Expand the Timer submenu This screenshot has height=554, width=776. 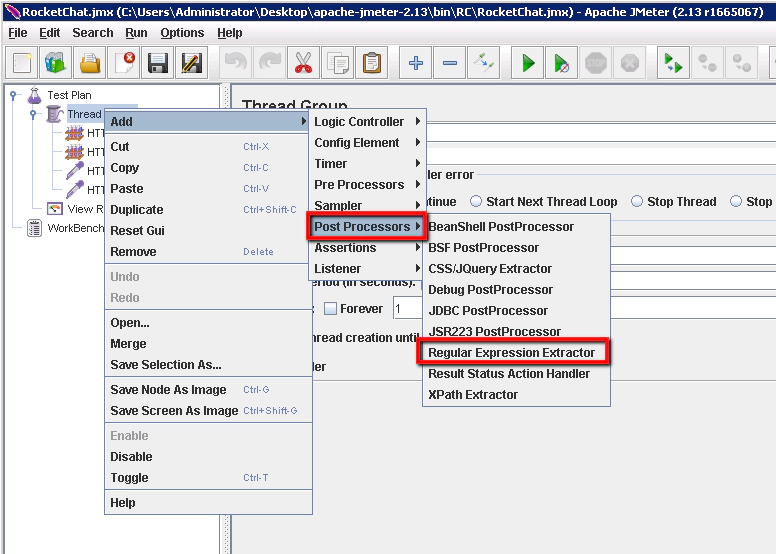coord(367,163)
